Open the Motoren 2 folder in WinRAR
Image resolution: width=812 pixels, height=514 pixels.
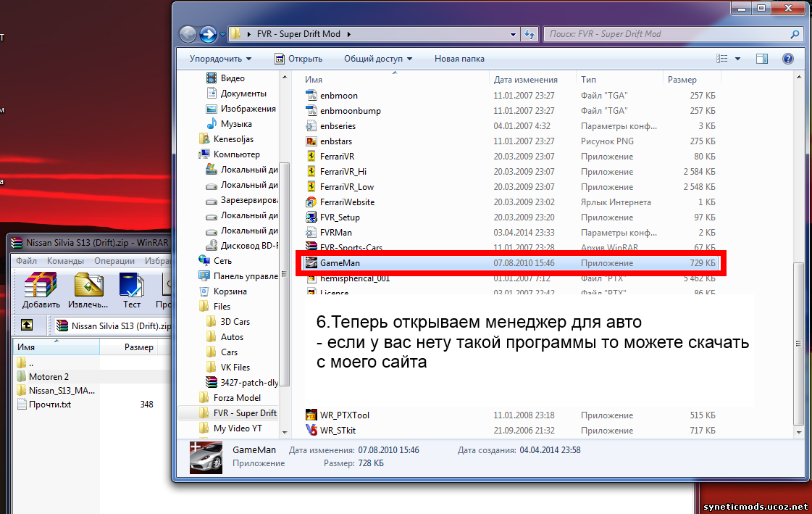pyautogui.click(x=49, y=376)
